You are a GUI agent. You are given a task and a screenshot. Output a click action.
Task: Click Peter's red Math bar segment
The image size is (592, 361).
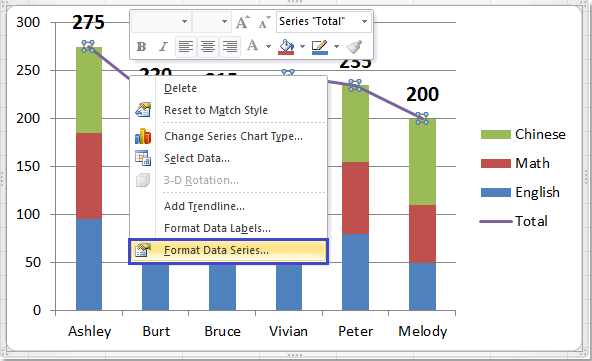tap(355, 198)
